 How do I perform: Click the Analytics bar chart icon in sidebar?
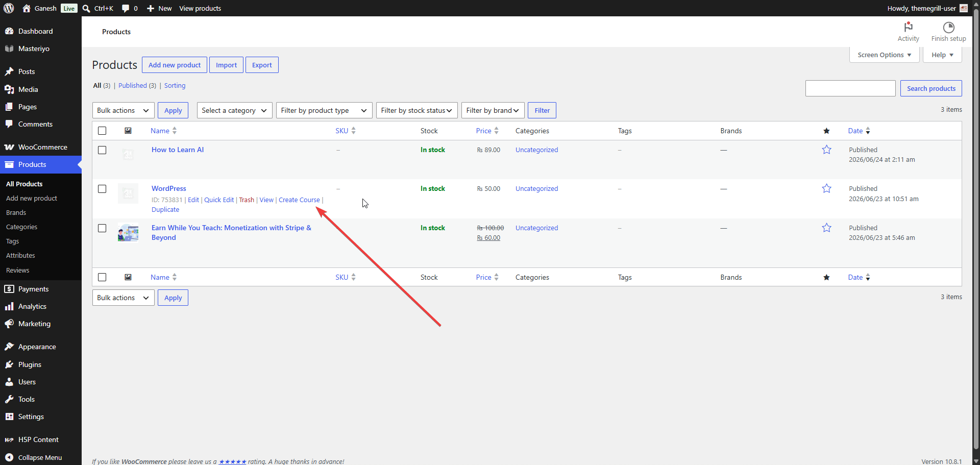[x=9, y=306]
